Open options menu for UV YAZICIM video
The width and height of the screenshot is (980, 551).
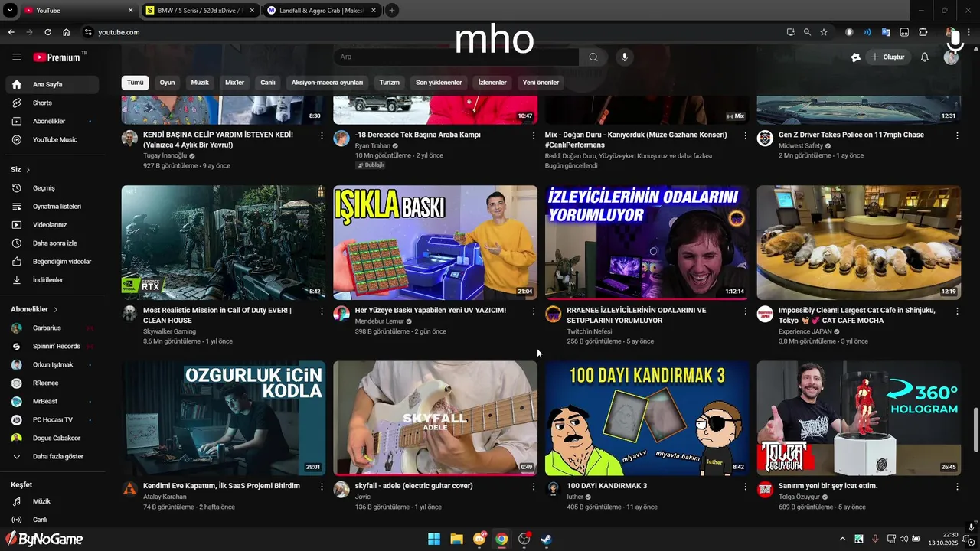pos(534,311)
